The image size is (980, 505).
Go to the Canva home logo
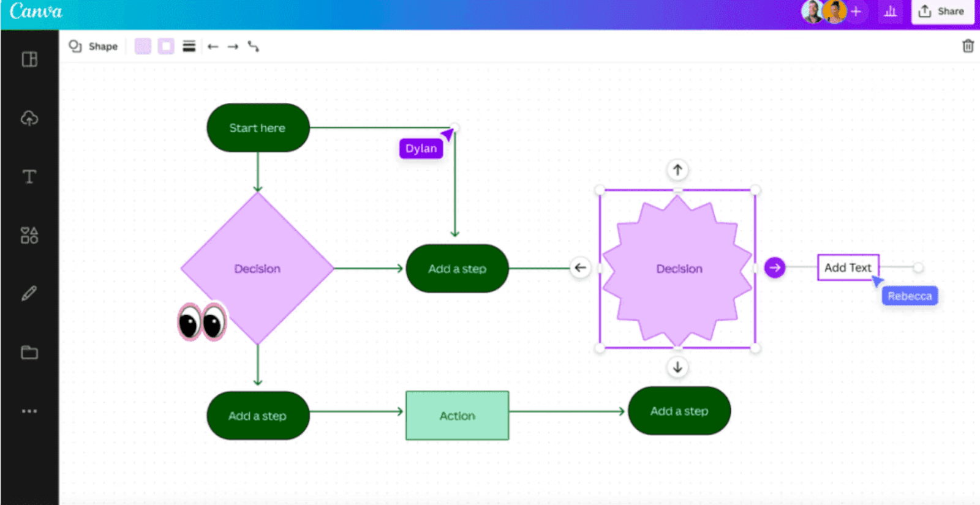coord(36,12)
